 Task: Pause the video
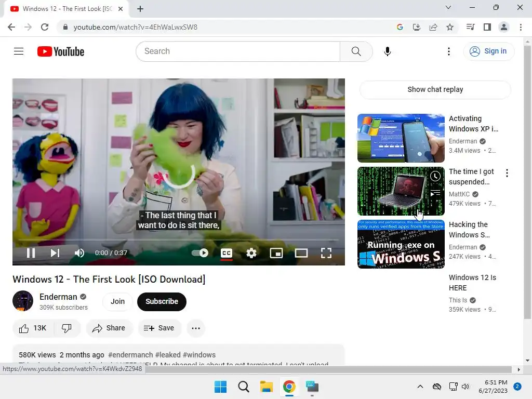31,253
